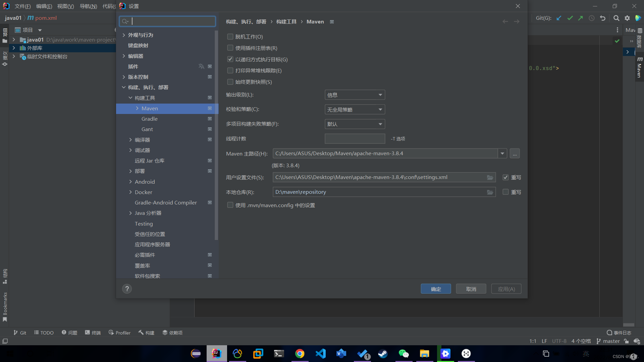Click Git push arrow icon
The image size is (644, 362).
tap(581, 18)
